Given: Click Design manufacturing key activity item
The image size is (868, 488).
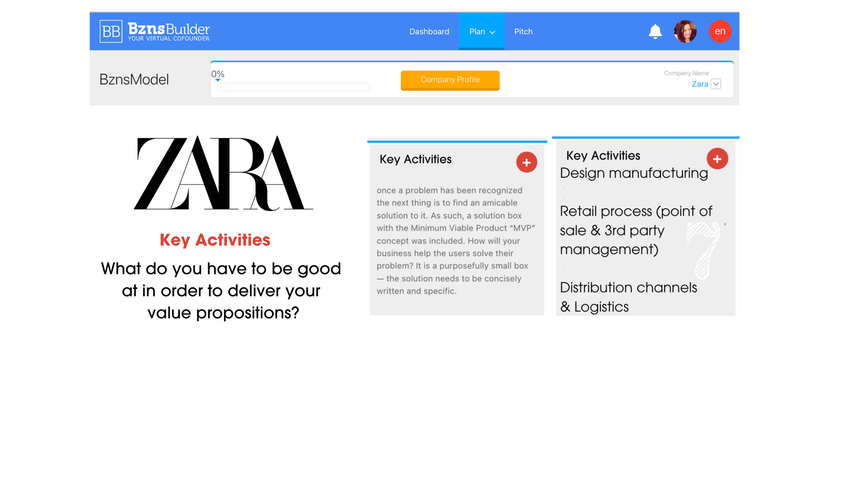Looking at the screenshot, I should pyautogui.click(x=634, y=174).
